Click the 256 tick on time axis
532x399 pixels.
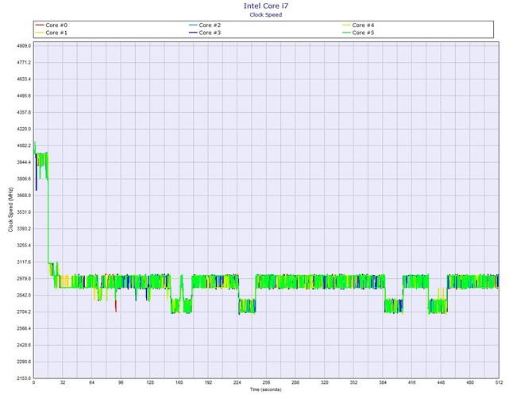point(266,382)
